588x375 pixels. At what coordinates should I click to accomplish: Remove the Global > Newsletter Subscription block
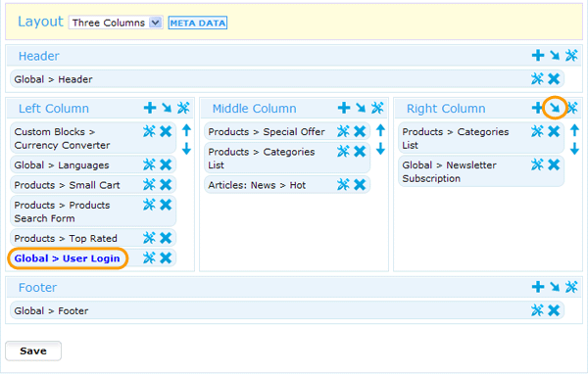pyautogui.click(x=554, y=164)
